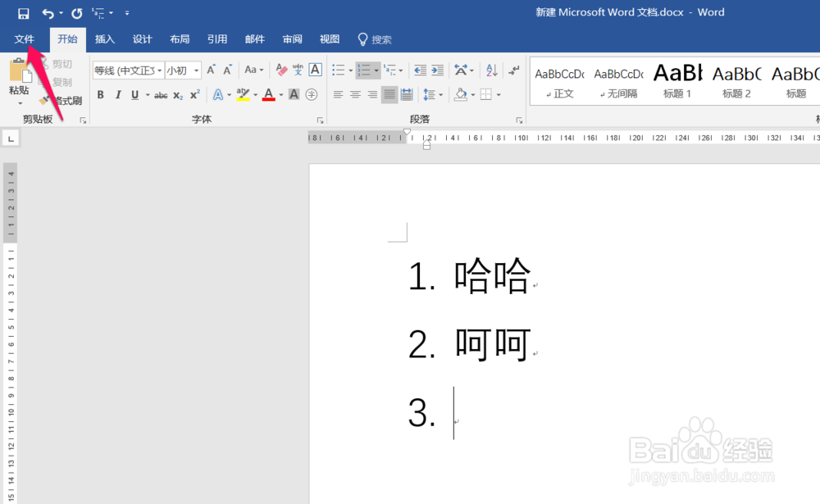The height and width of the screenshot is (504, 820).
Task: Toggle Character Shading icon
Action: 294,94
